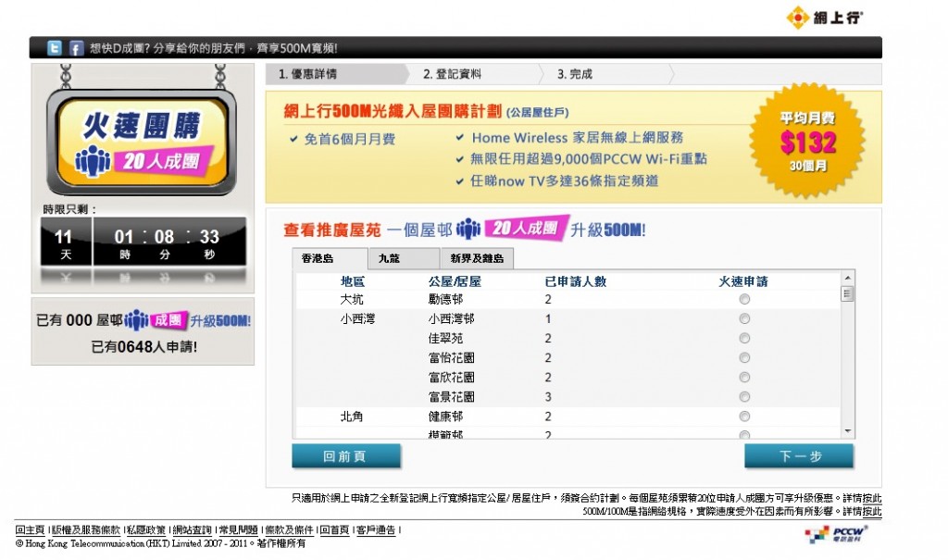Share via the Facebook icon

(76, 48)
